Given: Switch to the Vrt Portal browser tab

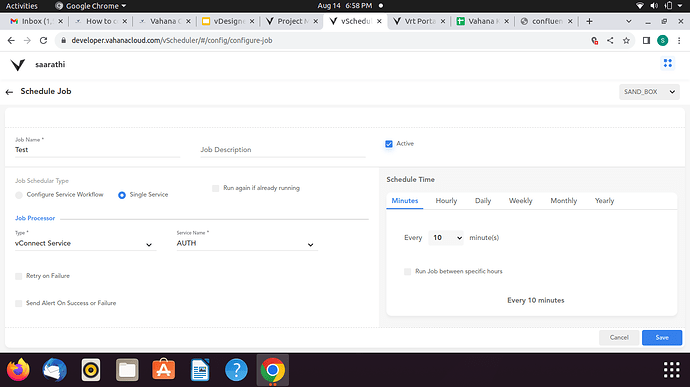Looking at the screenshot, I should tap(418, 21).
